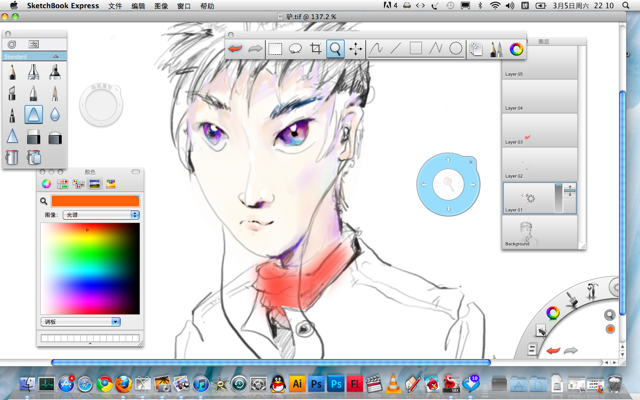
Task: Click the current orange color swatch
Action: click(95, 201)
